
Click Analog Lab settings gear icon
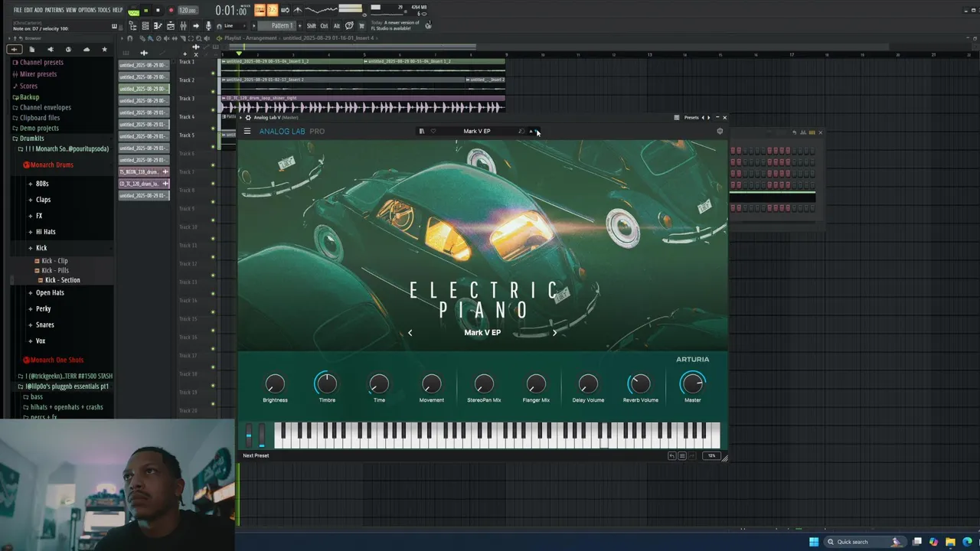pyautogui.click(x=720, y=131)
